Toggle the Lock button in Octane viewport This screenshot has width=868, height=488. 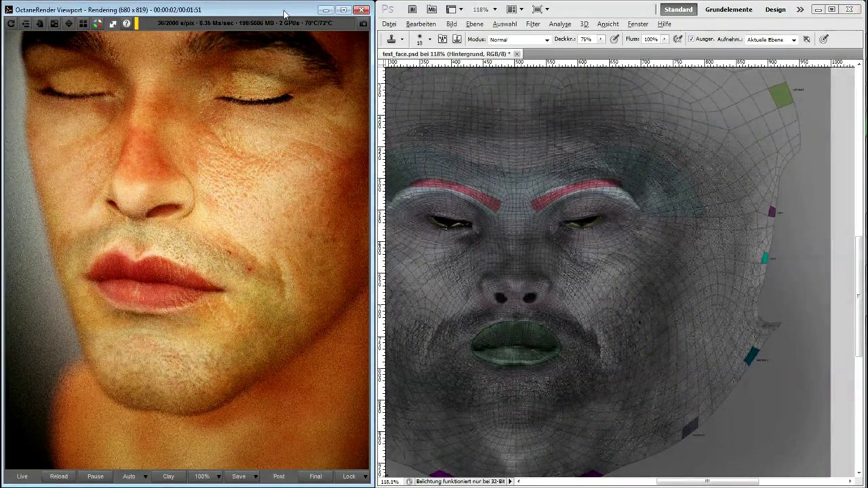coord(349,476)
